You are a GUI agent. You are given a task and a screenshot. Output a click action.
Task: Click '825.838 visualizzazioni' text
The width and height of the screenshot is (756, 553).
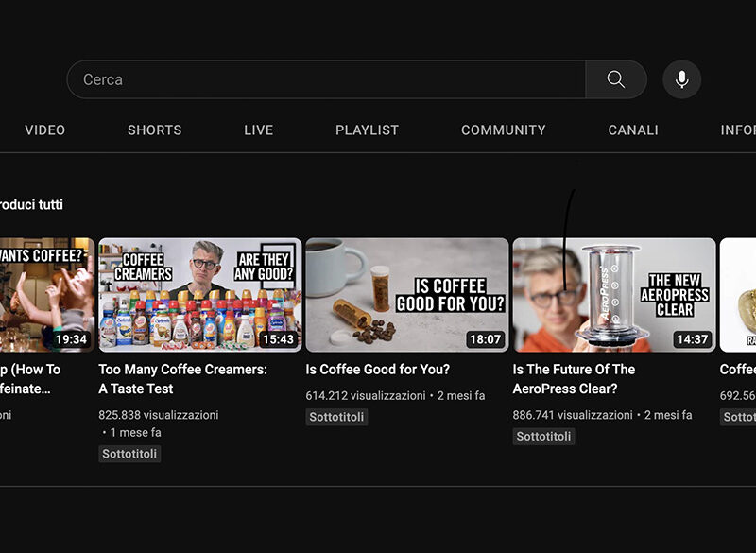tap(159, 415)
